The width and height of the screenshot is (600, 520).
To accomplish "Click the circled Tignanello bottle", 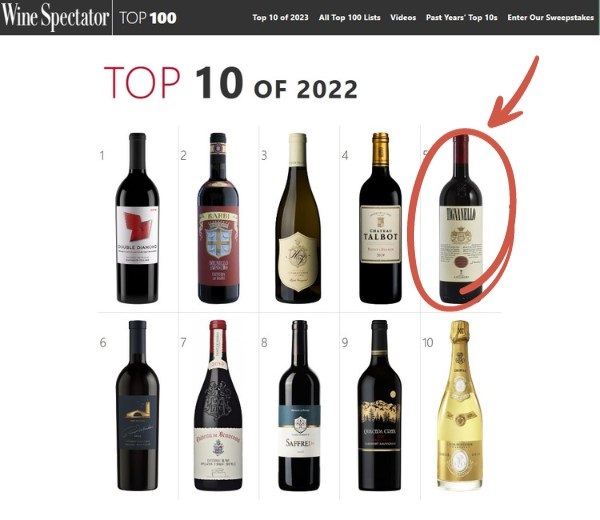I will pyautogui.click(x=461, y=219).
